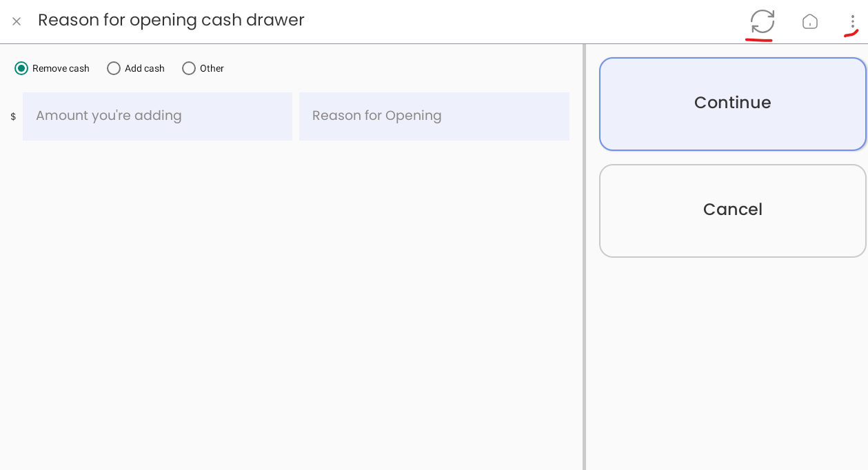The height and width of the screenshot is (470, 868).
Task: Go to the home screen icon
Action: click(x=810, y=21)
